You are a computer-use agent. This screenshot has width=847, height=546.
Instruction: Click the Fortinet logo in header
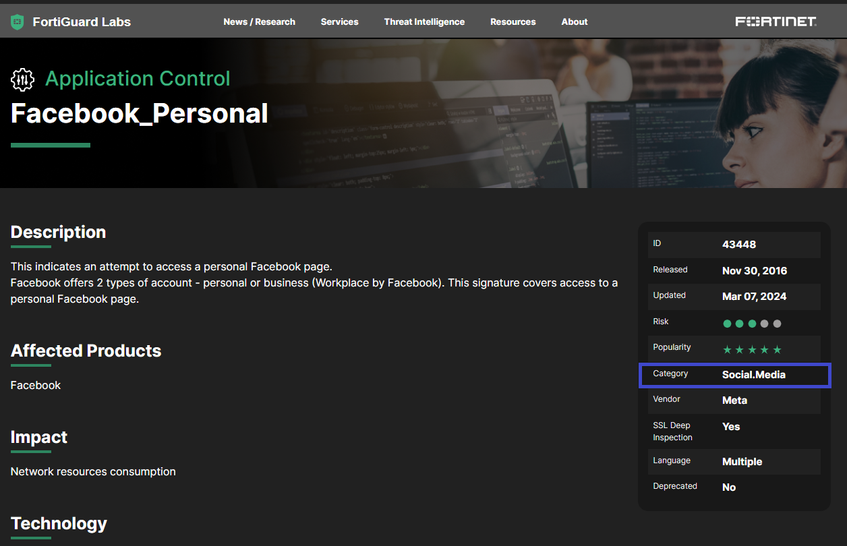pyautogui.click(x=776, y=22)
